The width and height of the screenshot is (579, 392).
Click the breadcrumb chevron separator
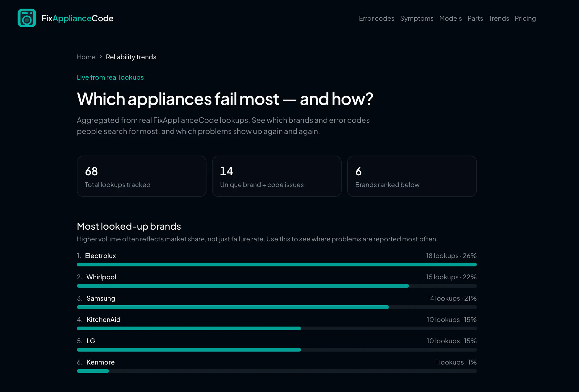click(x=101, y=57)
